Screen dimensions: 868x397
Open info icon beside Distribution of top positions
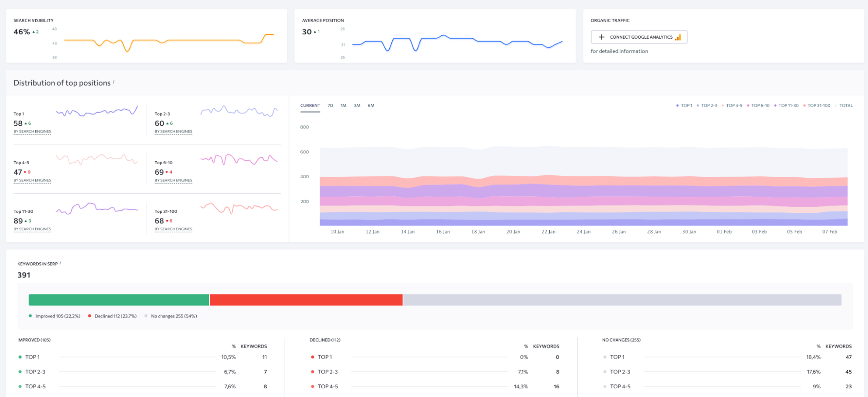tap(114, 82)
